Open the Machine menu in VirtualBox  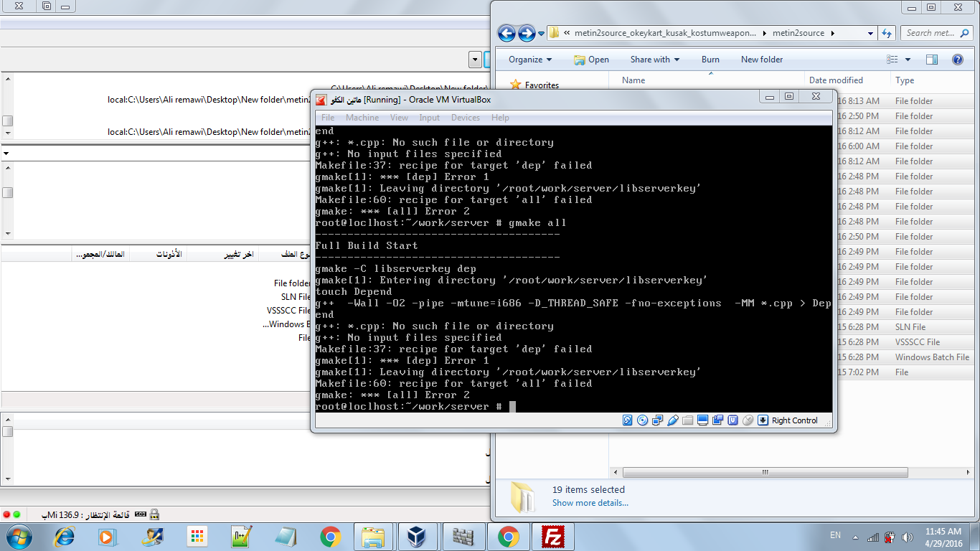click(x=362, y=118)
